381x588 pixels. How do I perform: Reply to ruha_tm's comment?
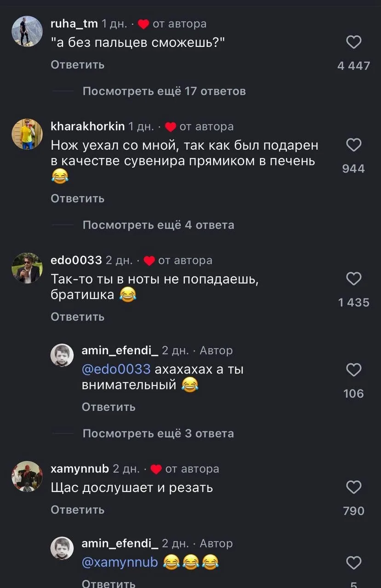pyautogui.click(x=77, y=65)
